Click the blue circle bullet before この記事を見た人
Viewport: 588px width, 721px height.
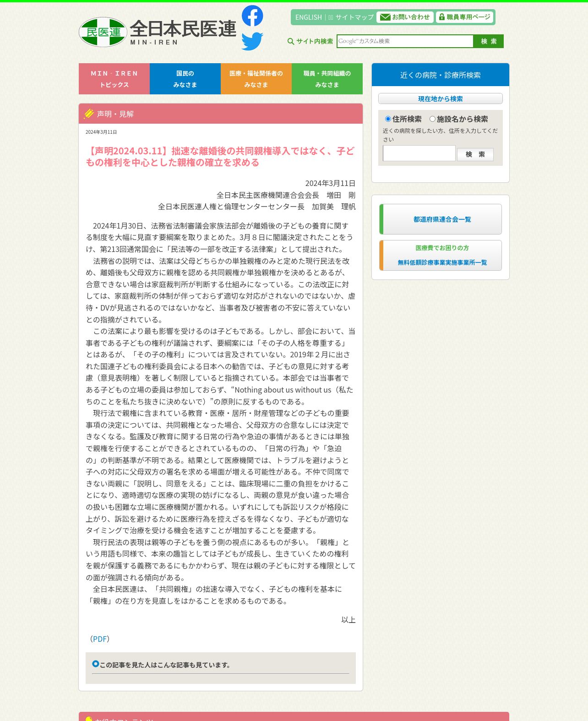point(96,664)
